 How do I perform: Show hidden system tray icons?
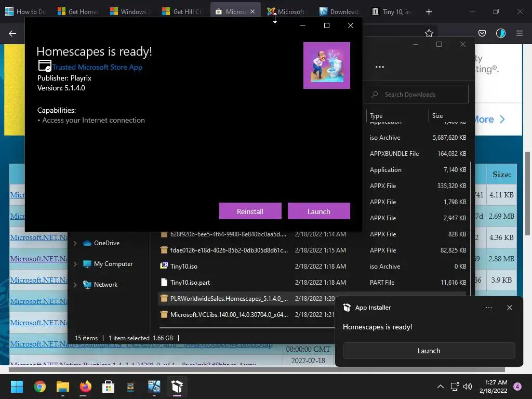441,387
